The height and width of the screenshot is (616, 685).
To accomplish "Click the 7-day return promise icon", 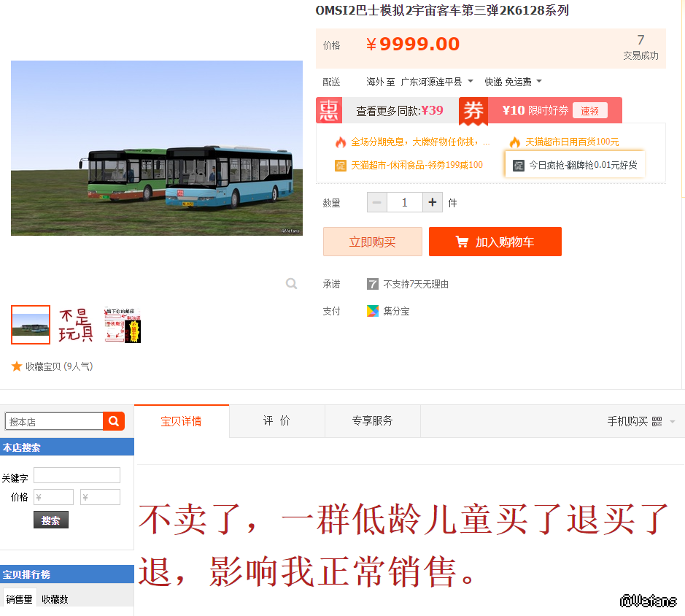I will [x=372, y=284].
